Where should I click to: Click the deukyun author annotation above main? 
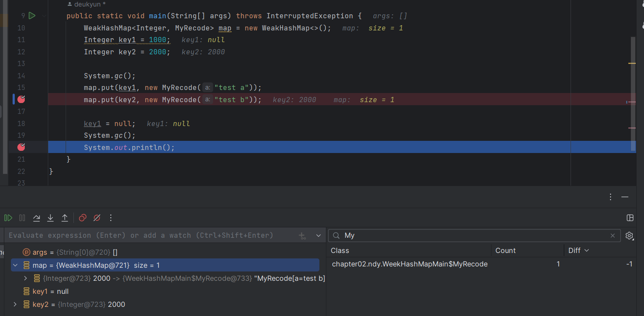pyautogui.click(x=87, y=4)
